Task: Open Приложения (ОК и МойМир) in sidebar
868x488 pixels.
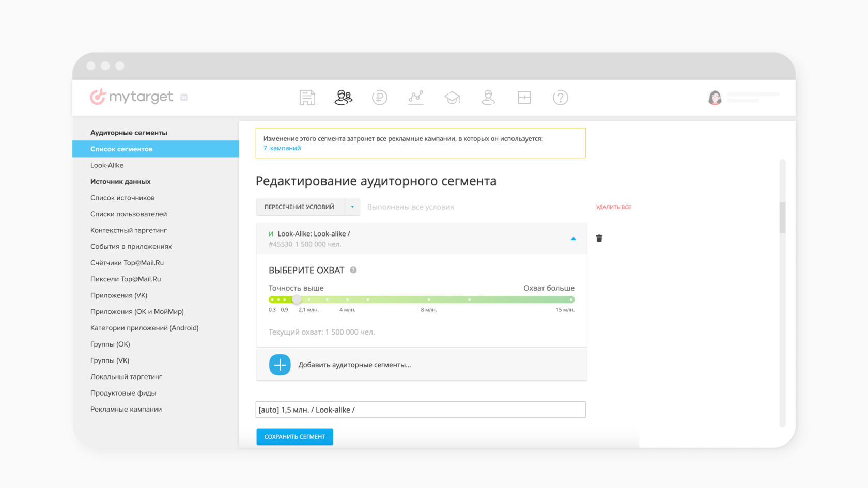Action: (137, 311)
